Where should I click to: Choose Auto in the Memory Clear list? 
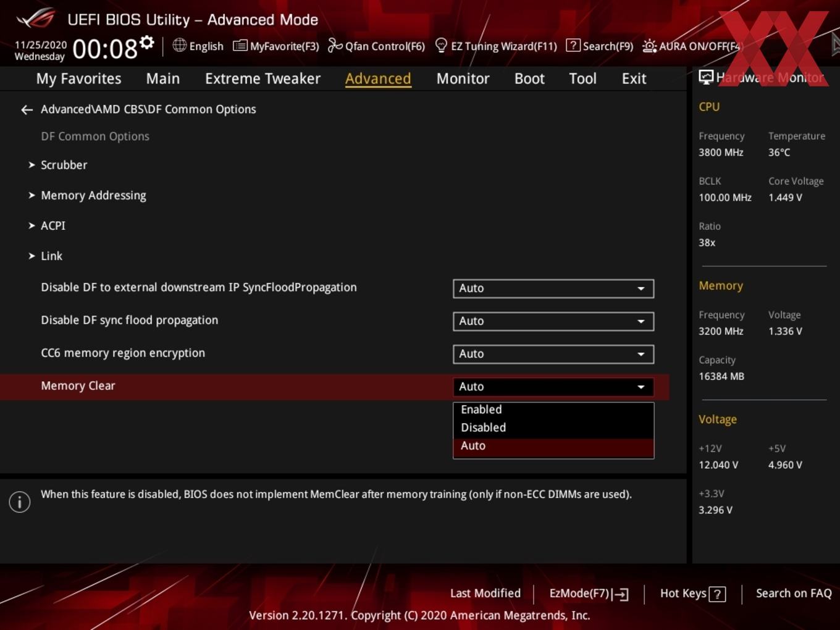tap(553, 446)
